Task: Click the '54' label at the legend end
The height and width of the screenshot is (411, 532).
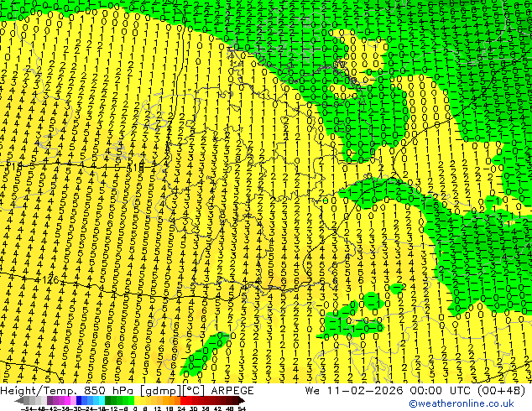Action: pos(242,408)
